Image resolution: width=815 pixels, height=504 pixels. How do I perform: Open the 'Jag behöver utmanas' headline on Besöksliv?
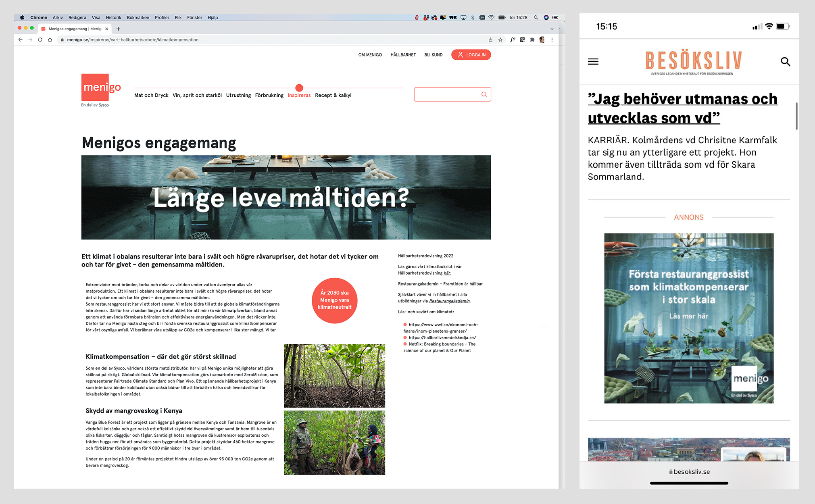(x=682, y=108)
